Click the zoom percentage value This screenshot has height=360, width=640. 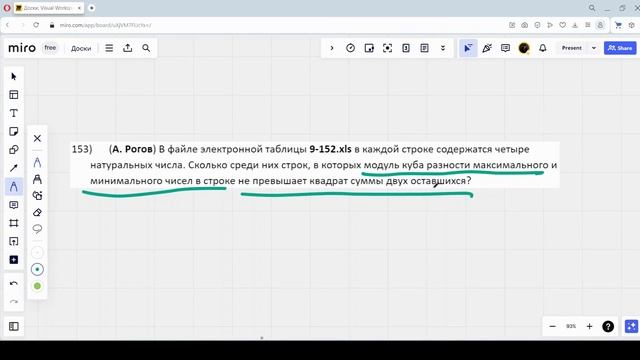click(571, 326)
